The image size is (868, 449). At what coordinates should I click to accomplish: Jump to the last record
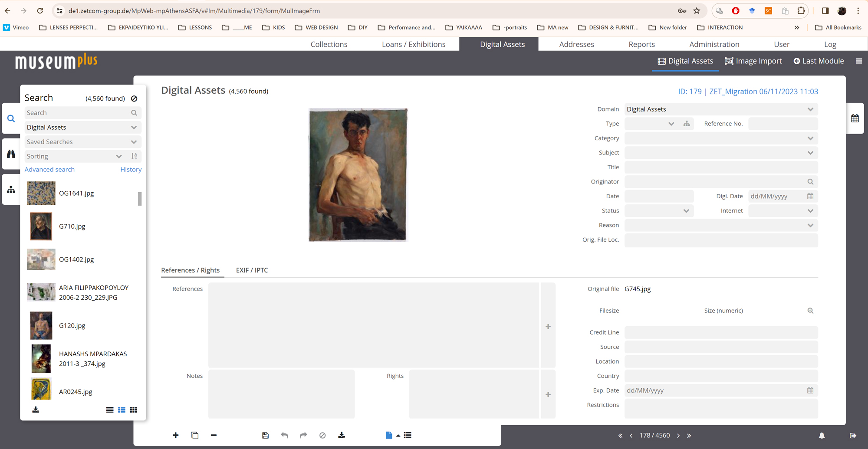coord(689,436)
